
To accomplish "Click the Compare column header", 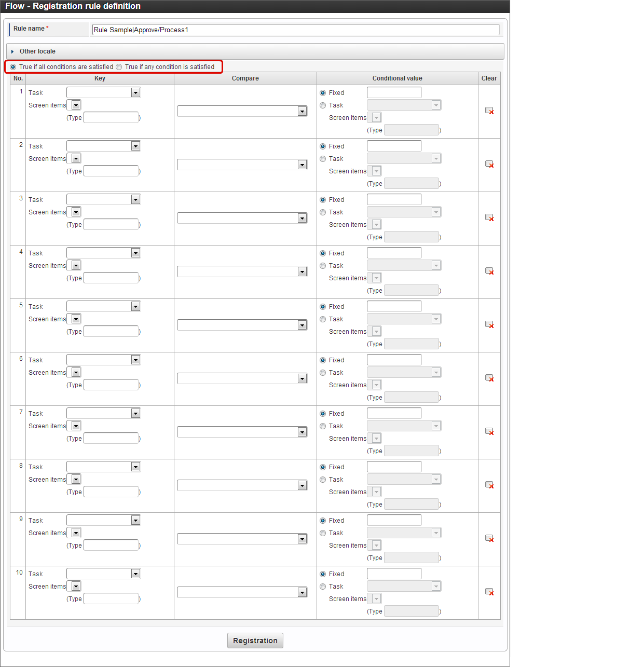I will click(245, 78).
